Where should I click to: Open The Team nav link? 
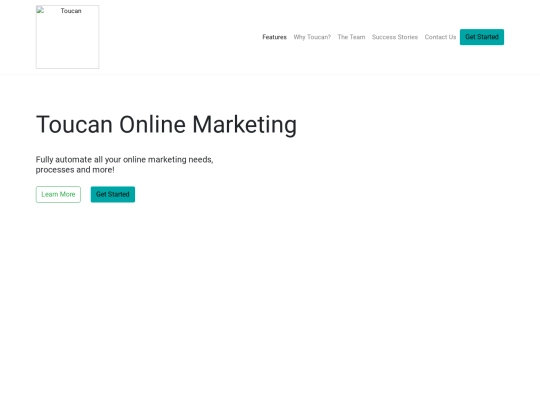click(351, 37)
